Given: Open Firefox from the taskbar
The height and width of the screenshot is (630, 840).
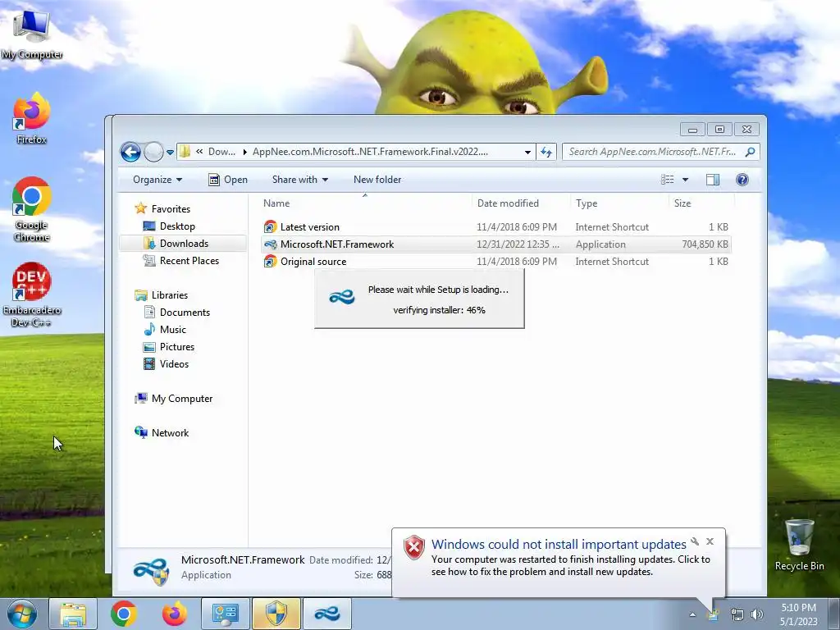Looking at the screenshot, I should click(174, 614).
